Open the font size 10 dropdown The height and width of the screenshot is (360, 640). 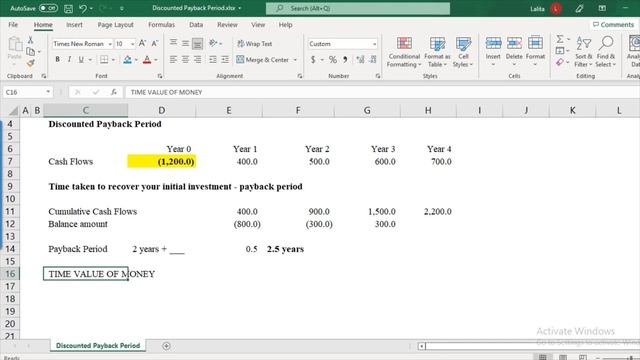pyautogui.click(x=132, y=44)
